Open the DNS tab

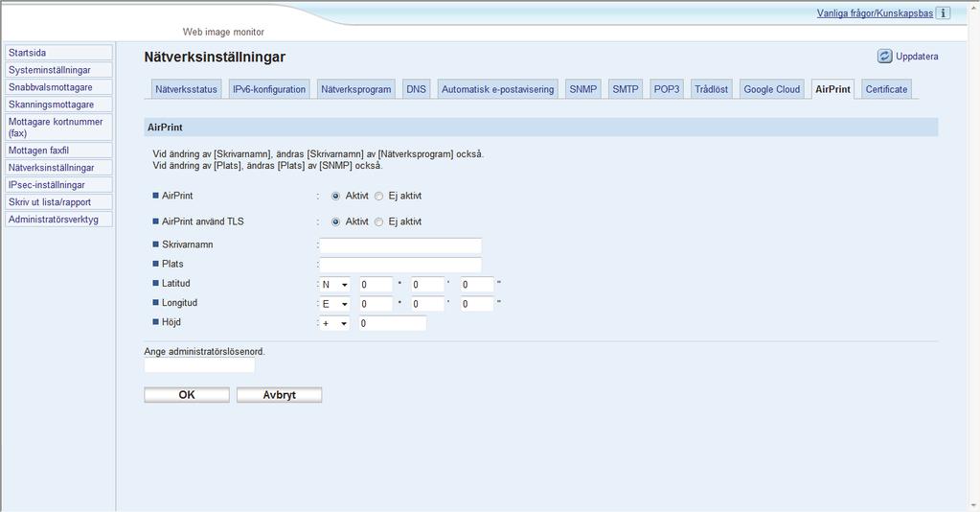click(x=417, y=89)
